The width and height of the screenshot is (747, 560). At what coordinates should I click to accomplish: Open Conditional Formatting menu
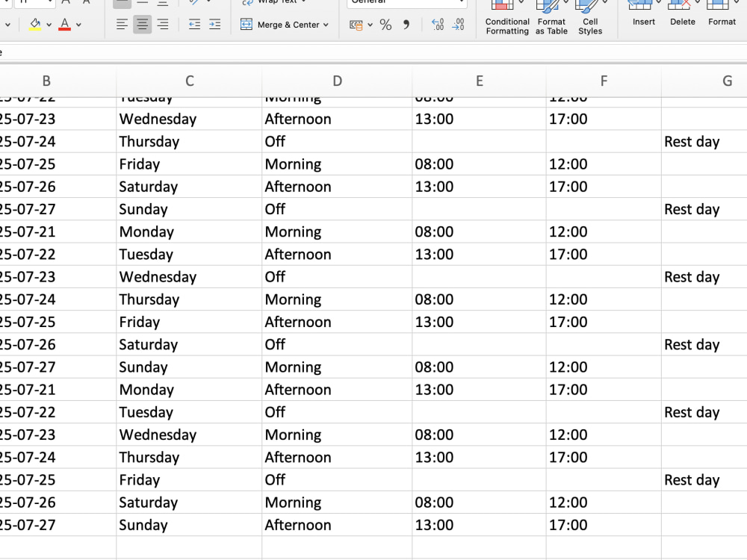[x=507, y=18]
